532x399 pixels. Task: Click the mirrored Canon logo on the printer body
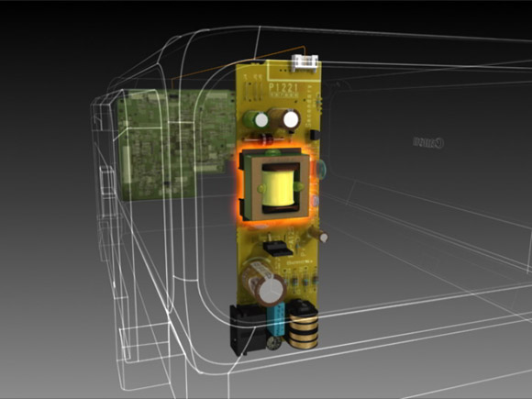(x=428, y=142)
